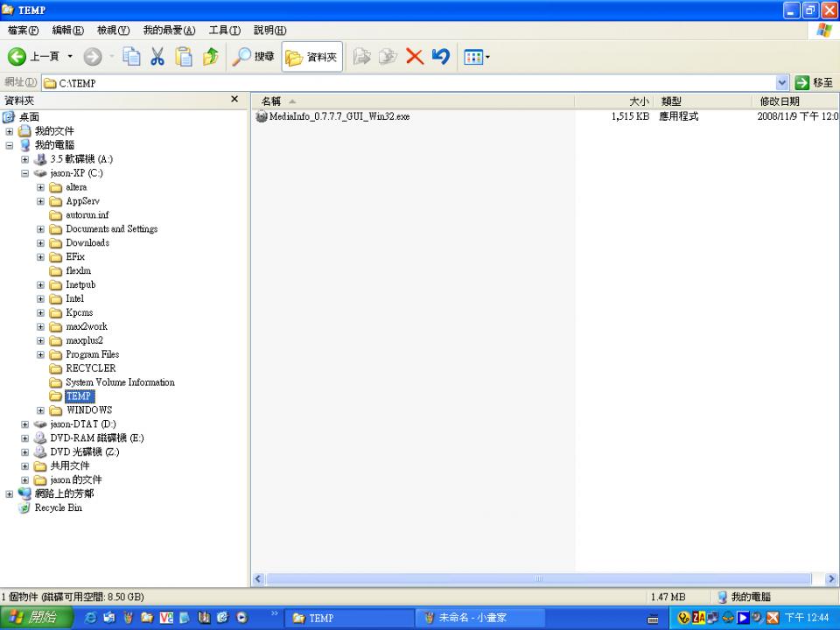This screenshot has height=630, width=840.
Task: Click the copy toolbar icon
Action: click(x=131, y=56)
